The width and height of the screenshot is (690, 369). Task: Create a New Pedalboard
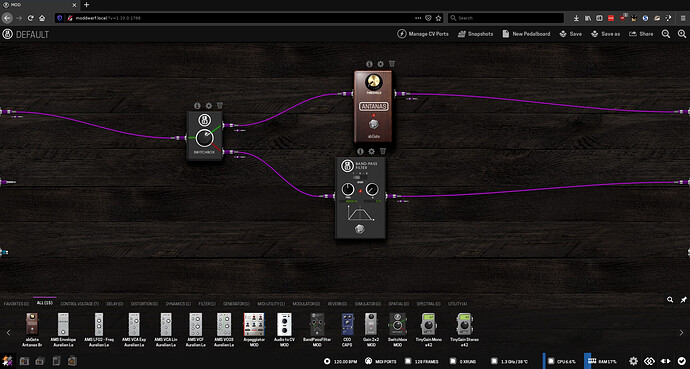point(526,34)
